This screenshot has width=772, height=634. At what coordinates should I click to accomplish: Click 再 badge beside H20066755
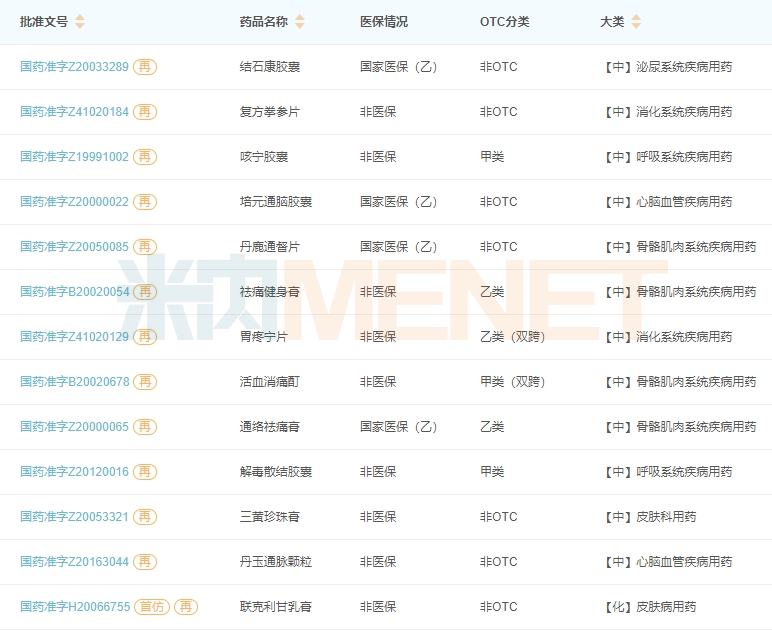click(186, 606)
